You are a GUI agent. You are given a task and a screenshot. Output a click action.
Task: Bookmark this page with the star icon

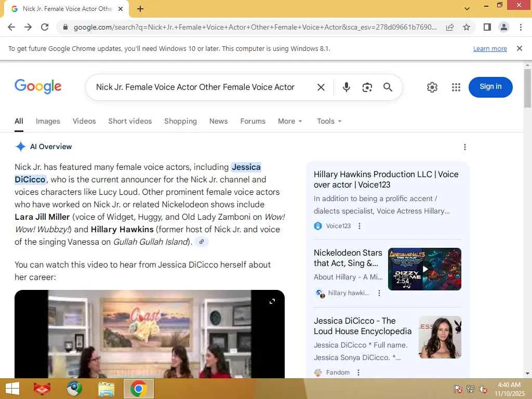(x=467, y=27)
